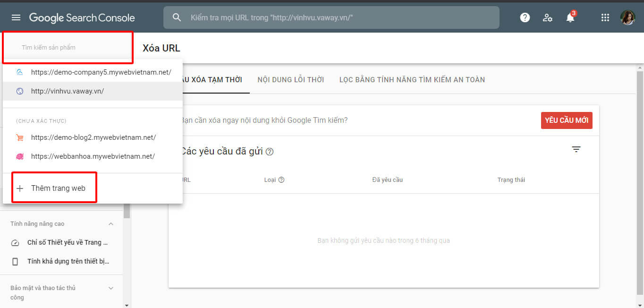
Task: Click help icon beside Các yêu cầu đã gửi
Action: [270, 152]
